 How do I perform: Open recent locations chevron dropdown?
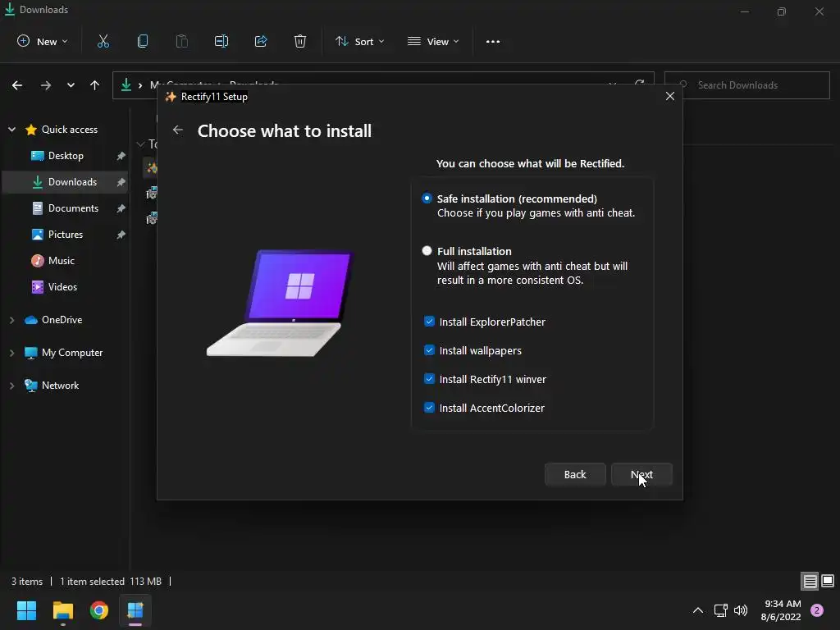tap(71, 85)
